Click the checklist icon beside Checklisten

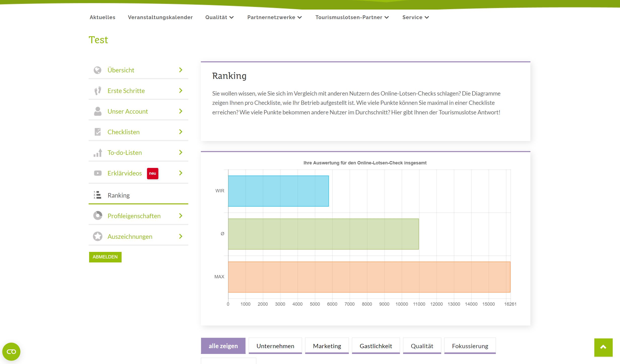point(97,132)
